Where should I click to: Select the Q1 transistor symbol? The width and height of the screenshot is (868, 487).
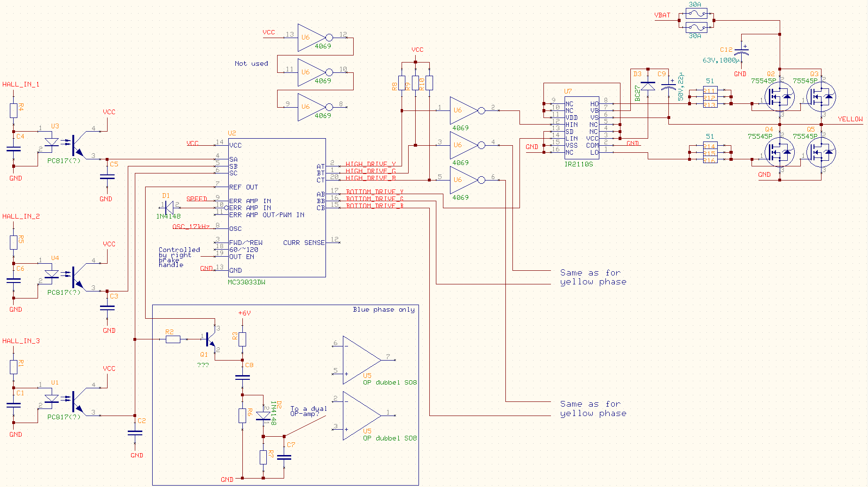coord(209,340)
